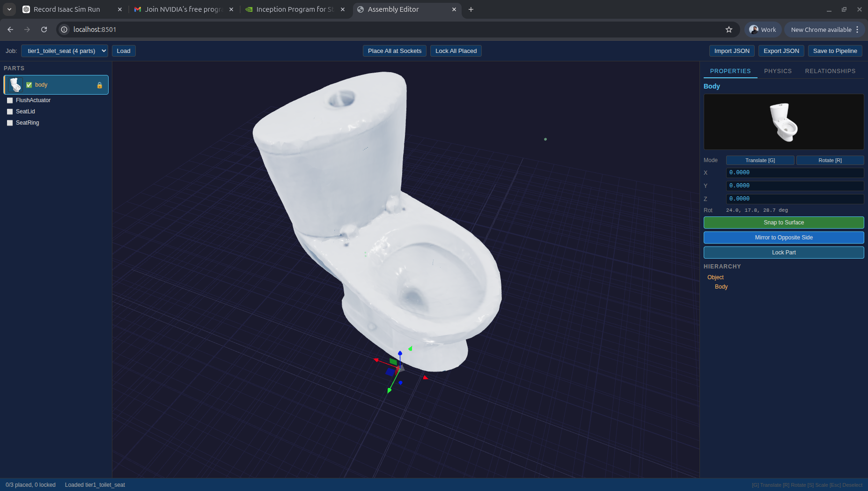This screenshot has width=868, height=491.
Task: Close the Assembly Editor tab
Action: pyautogui.click(x=454, y=9)
